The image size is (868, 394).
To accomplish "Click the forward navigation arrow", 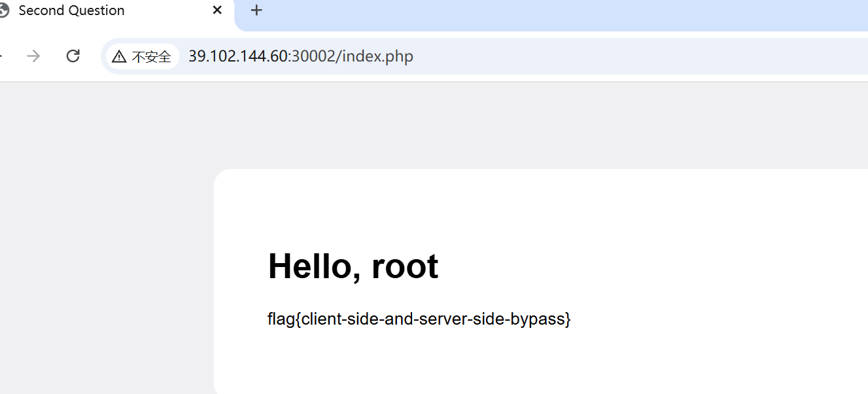I will (x=33, y=56).
